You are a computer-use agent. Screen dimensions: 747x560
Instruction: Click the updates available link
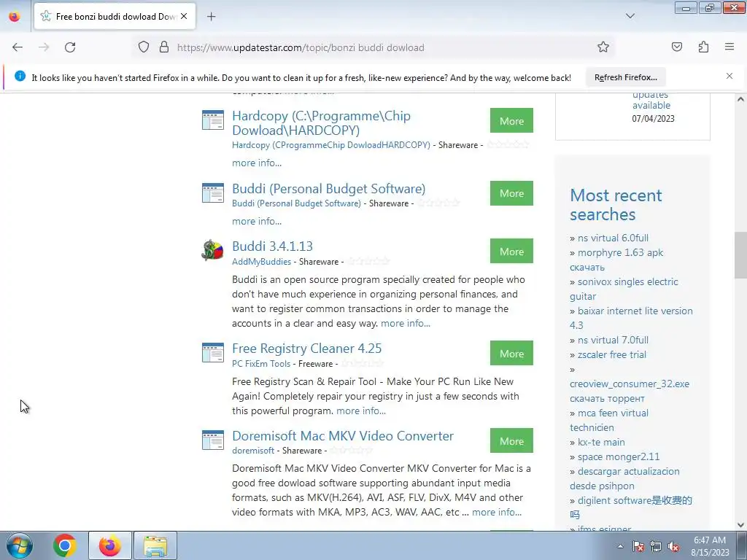coord(651,101)
